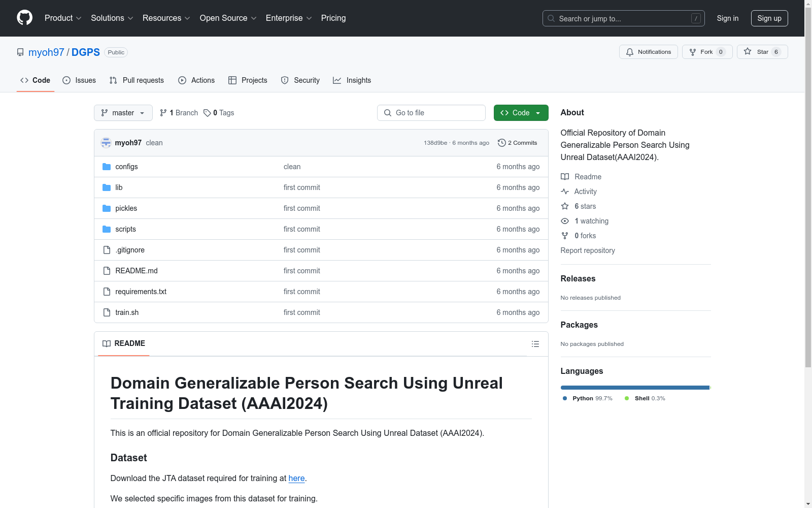Click the blue Python language dot

point(565,398)
